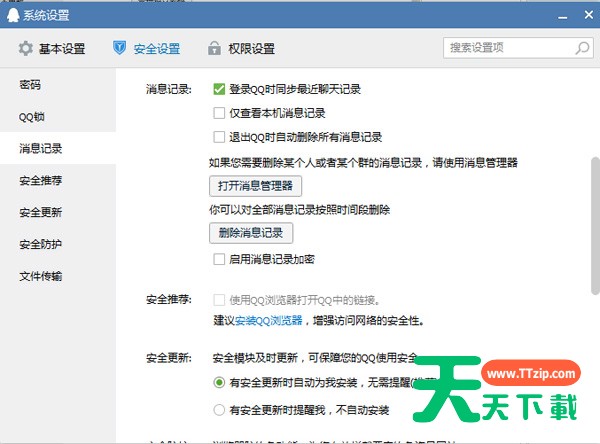Select 安全推荐 in the sidebar
The height and width of the screenshot is (444, 600).
click(58, 180)
